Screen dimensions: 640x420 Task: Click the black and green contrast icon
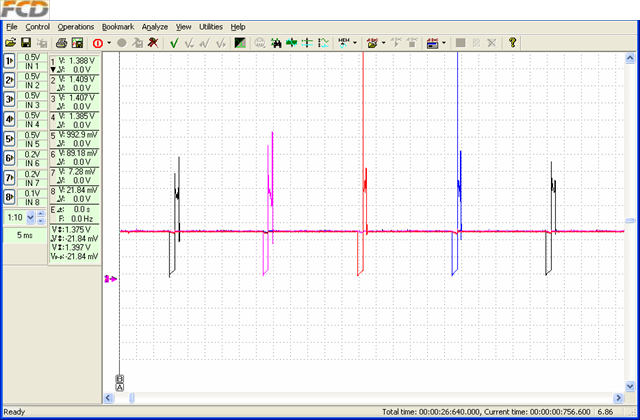click(x=240, y=42)
